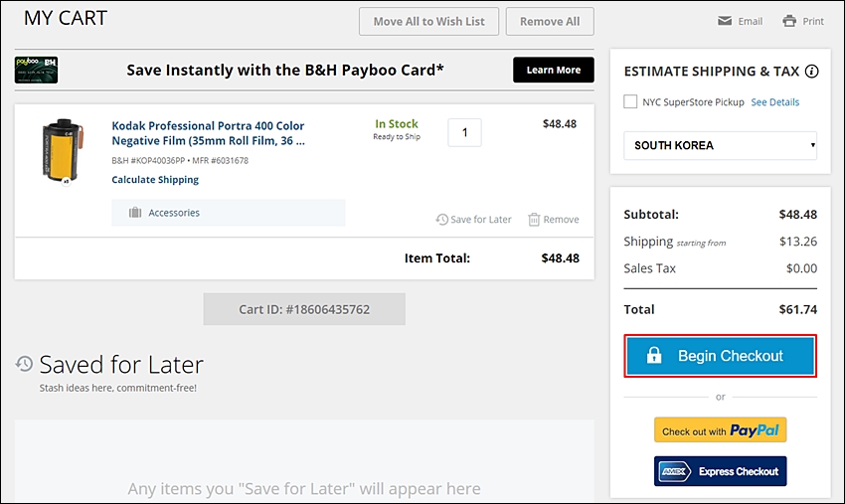This screenshot has height=504, width=845.
Task: Open the shipping estimate info icon
Action: (x=811, y=72)
